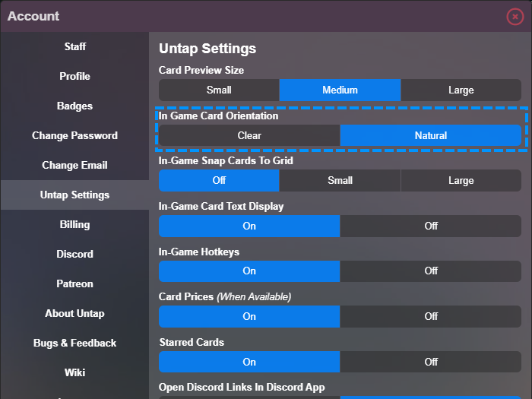Viewport: 532px width, 399px height.
Task: Click the In-Game Hotkeys label
Action: [199, 252]
